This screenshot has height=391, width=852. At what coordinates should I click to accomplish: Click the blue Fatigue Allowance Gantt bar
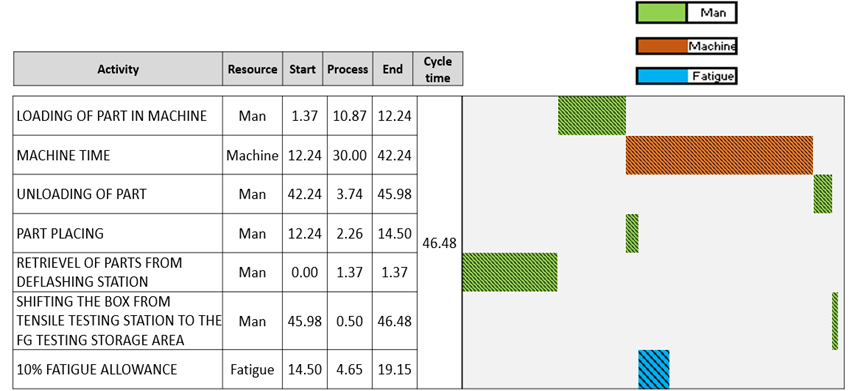pyautogui.click(x=654, y=369)
